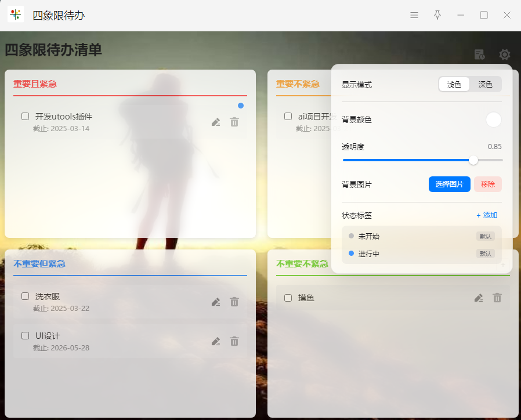The width and height of the screenshot is (521, 420).
Task: Check off the 开发utools插件 task
Action: click(26, 116)
